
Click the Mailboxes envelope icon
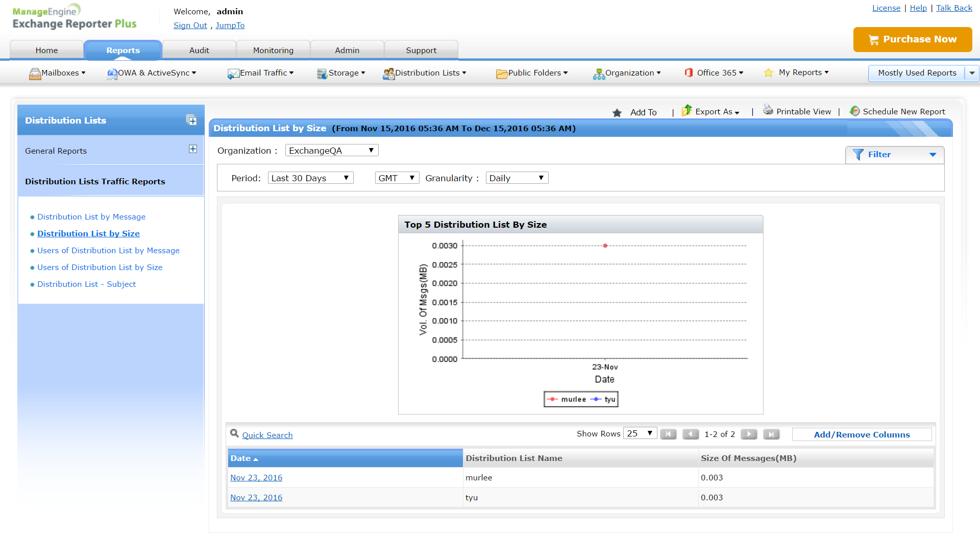(35, 74)
